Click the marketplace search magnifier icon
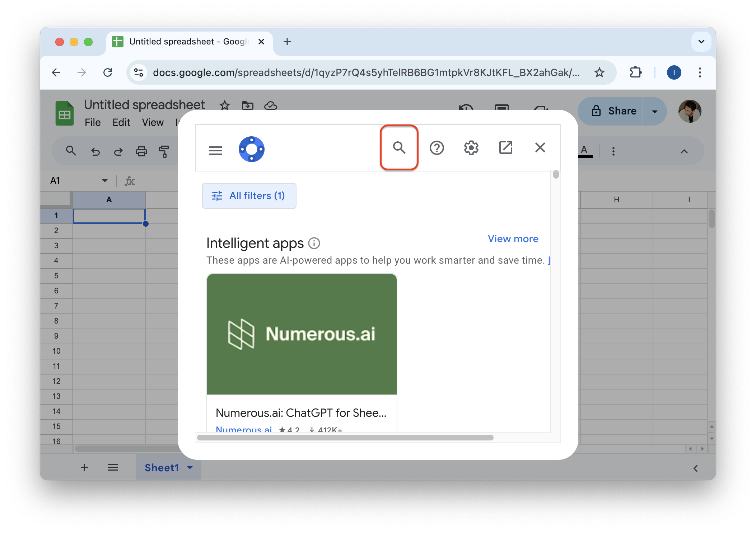Screen dimensions: 756x533 click(399, 147)
